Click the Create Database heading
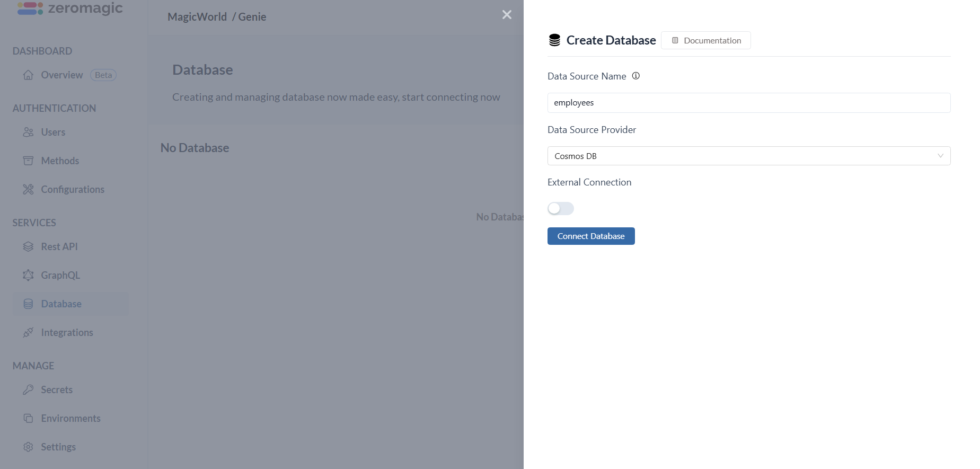 [611, 40]
